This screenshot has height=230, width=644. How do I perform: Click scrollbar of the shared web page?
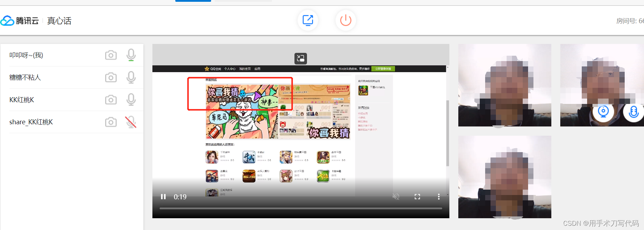(447, 133)
